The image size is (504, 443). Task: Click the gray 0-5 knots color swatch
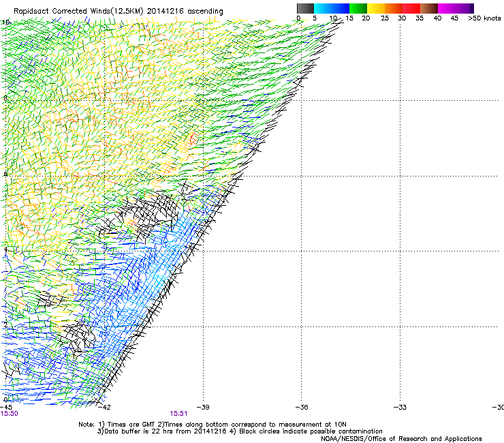(305, 8)
